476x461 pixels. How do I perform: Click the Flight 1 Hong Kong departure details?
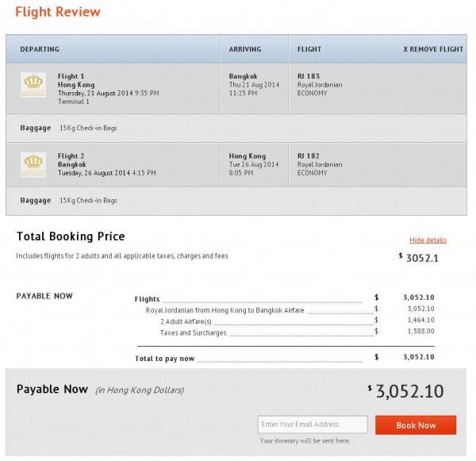[108, 89]
